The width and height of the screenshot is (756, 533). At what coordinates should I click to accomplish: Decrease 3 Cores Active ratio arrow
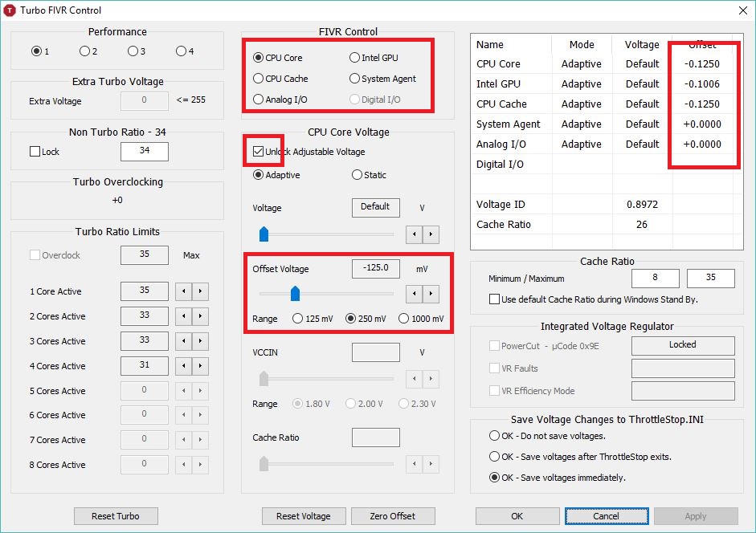[x=183, y=341]
